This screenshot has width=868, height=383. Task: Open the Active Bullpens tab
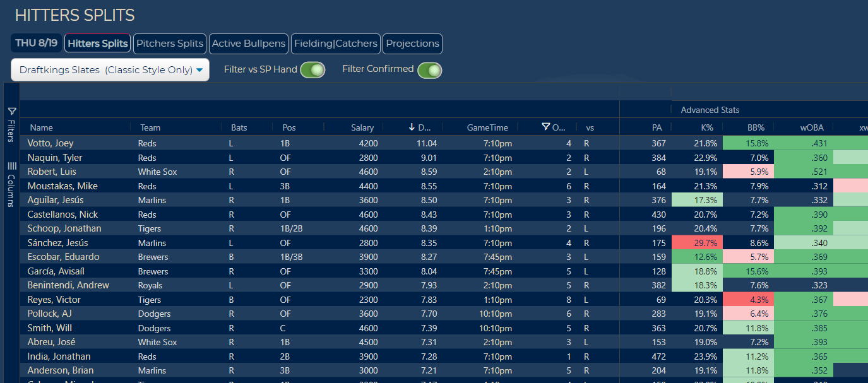[x=249, y=44]
